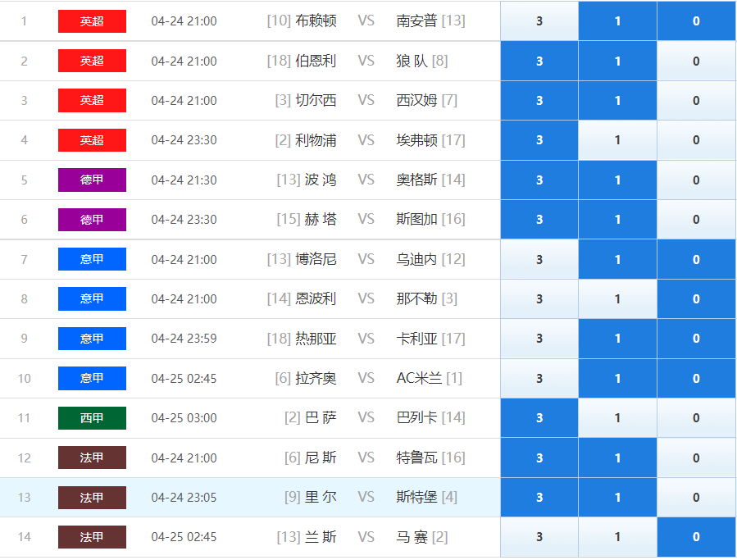The image size is (737, 560).
Task: Toggle option 1 for 博洛尼 vs 乌迪内
Action: pyautogui.click(x=617, y=259)
